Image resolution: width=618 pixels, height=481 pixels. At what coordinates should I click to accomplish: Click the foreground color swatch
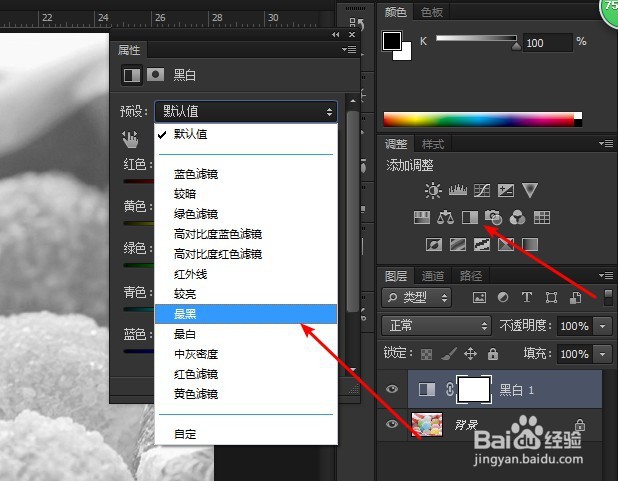point(392,41)
